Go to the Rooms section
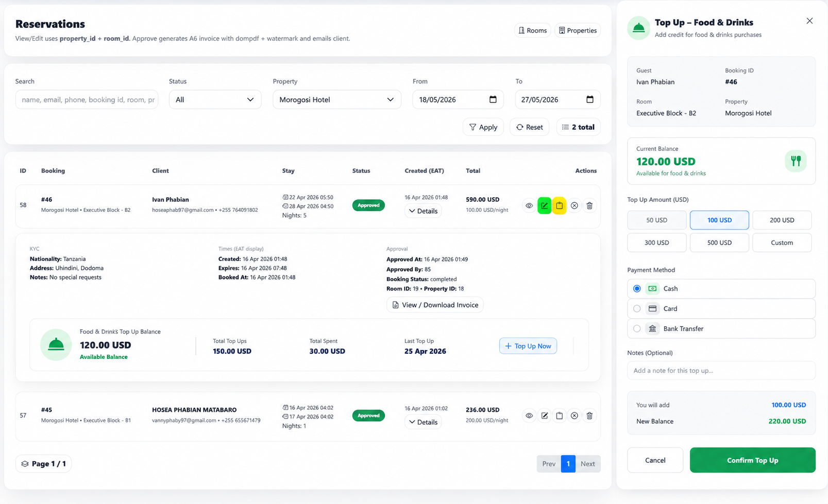Viewport: 828px width, 504px height. (x=533, y=30)
